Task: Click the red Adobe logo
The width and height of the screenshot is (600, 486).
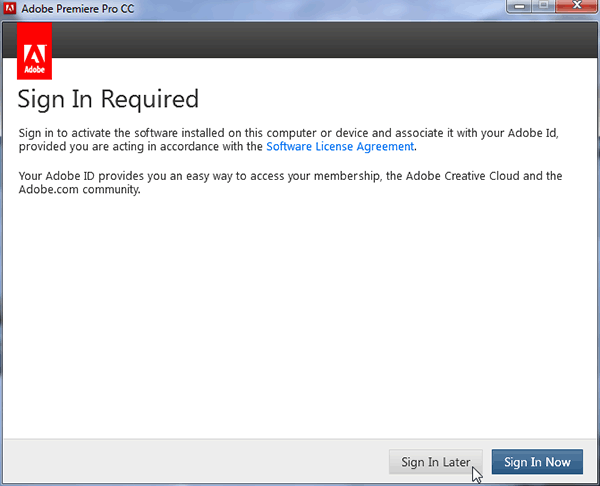Action: (x=34, y=51)
